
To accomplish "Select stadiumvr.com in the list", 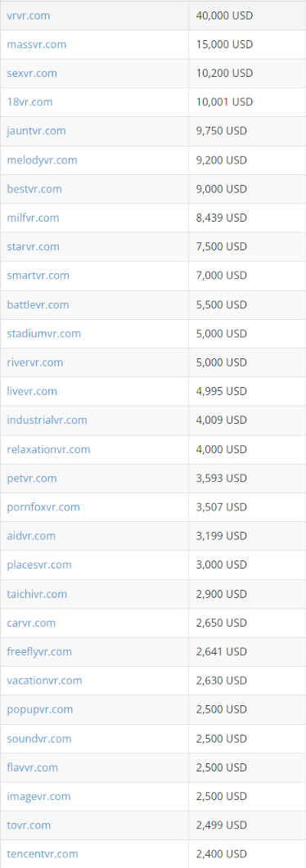I will coord(43,333).
